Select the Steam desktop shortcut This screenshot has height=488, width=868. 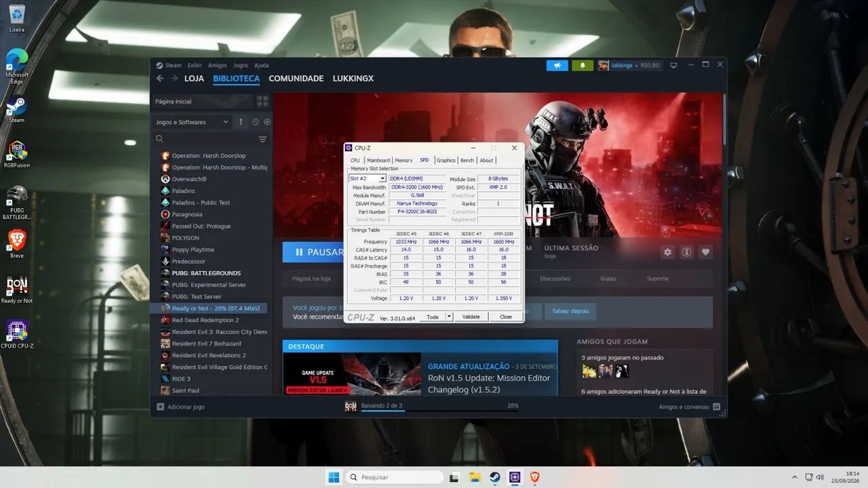pyautogui.click(x=17, y=110)
